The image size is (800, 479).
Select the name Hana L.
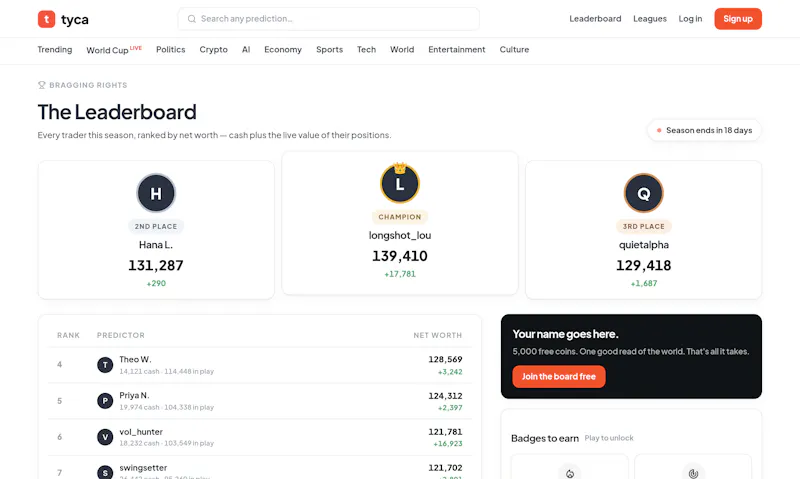[156, 245]
